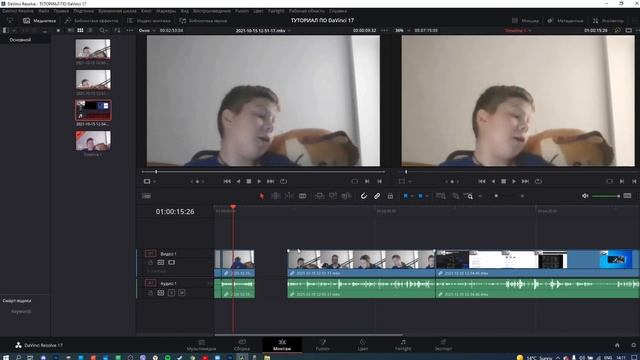640x360 pixels.
Task: Play the source viewer clip
Action: 259,181
